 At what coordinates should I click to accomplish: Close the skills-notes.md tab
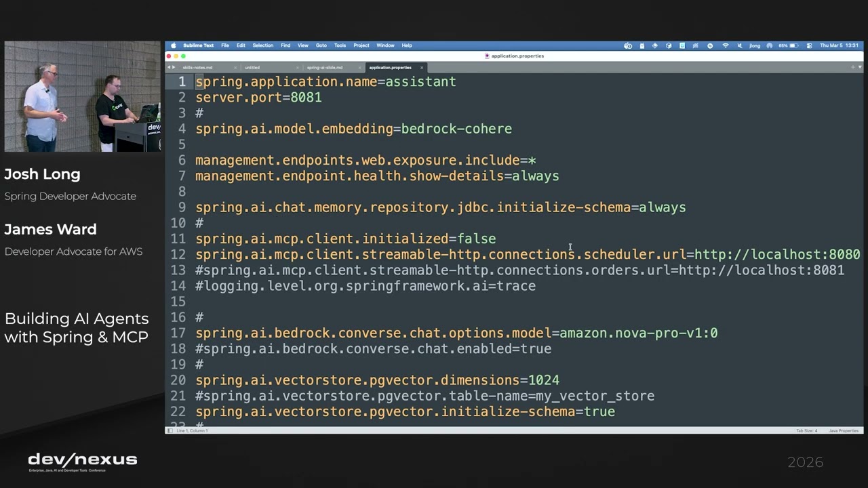[235, 68]
